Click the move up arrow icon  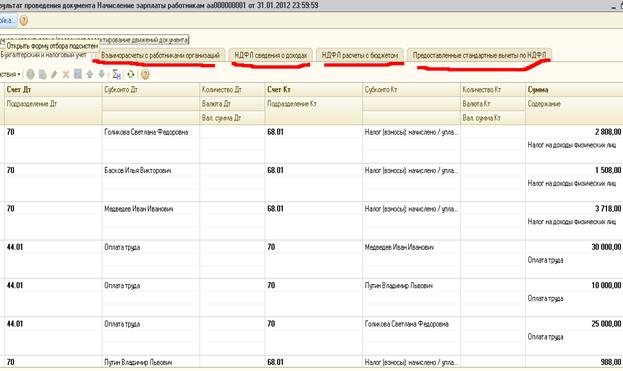[x=90, y=74]
